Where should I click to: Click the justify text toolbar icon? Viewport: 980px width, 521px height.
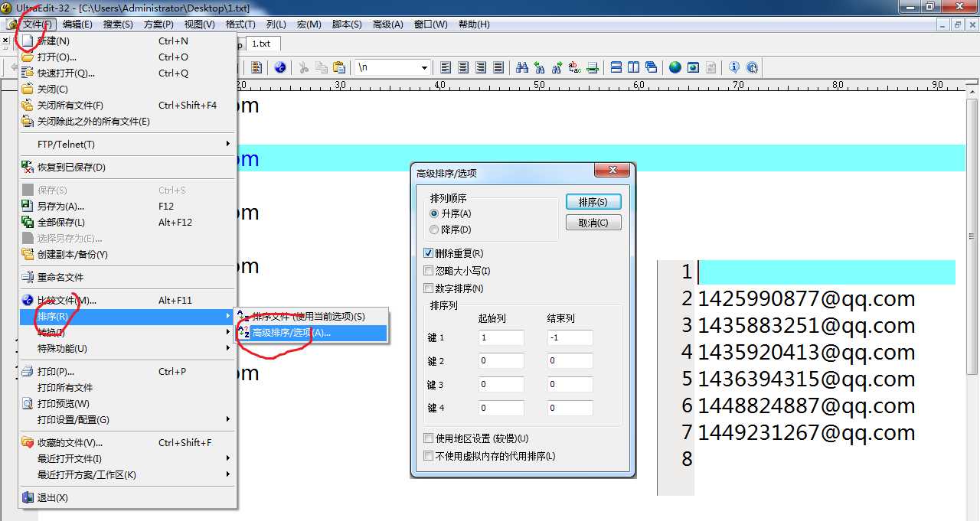click(498, 67)
